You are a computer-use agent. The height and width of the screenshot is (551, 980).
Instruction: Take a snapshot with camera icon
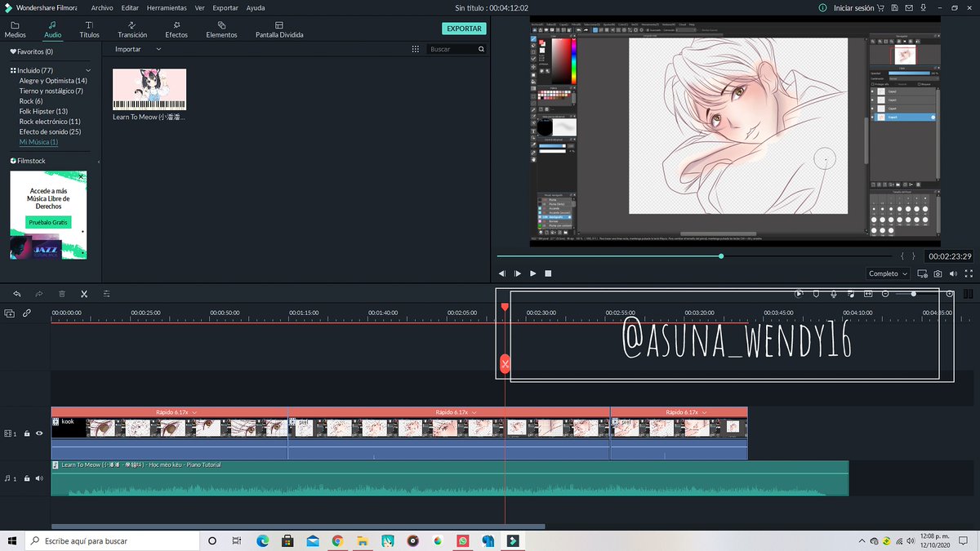[x=938, y=273]
